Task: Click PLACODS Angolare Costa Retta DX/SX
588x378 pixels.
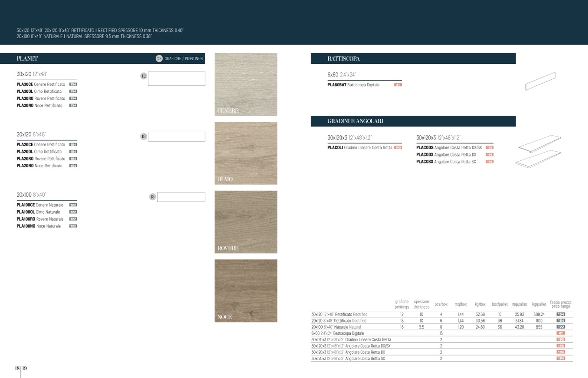Action: (x=449, y=148)
